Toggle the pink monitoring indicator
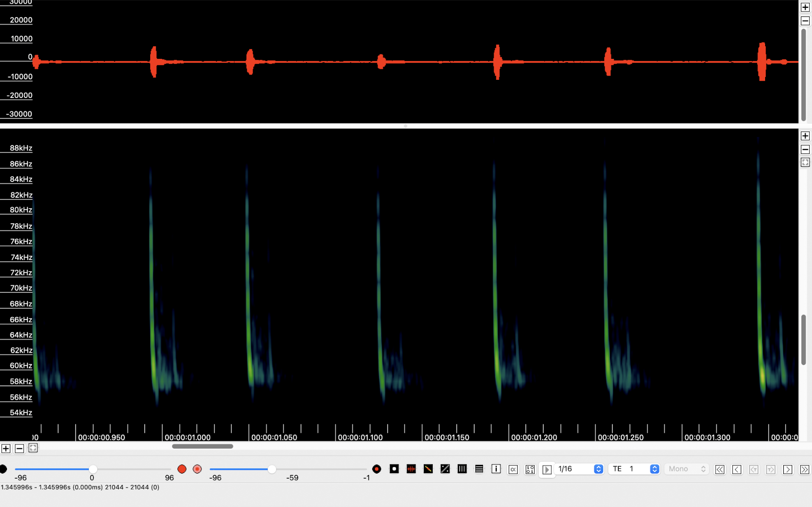This screenshot has width=812, height=507. click(197, 469)
